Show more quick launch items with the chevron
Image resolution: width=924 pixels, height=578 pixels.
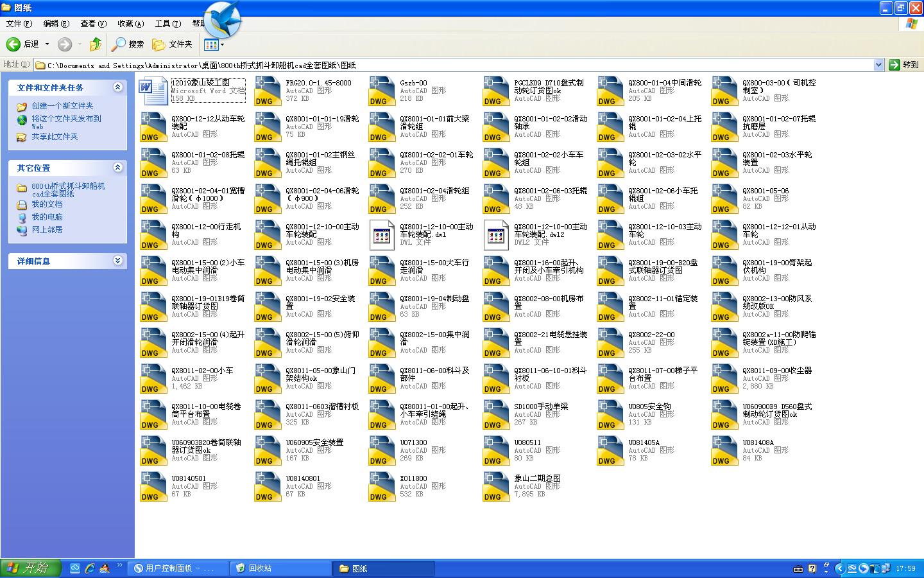pos(120,566)
